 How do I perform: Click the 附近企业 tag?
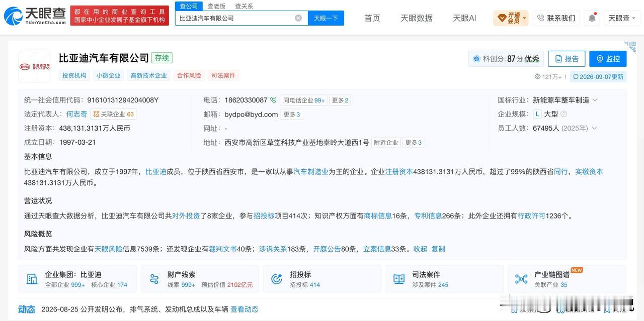point(386,142)
